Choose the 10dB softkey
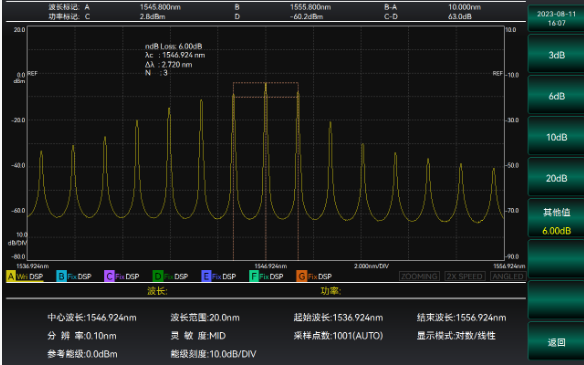584x365 pixels. (556, 137)
